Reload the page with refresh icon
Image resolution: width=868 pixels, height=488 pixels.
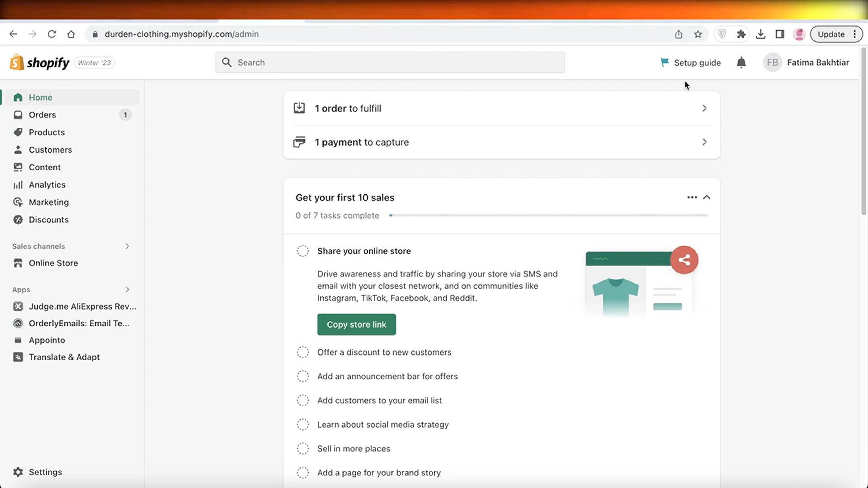(52, 34)
